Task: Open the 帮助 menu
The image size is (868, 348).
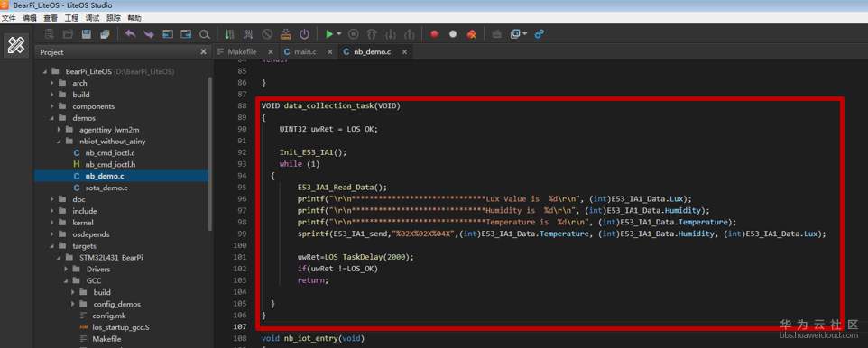Action: tap(134, 18)
